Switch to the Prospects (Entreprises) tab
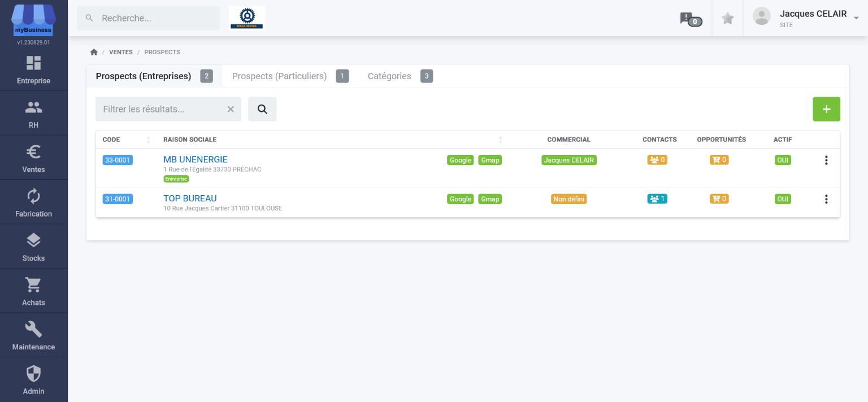This screenshot has height=402, width=868. point(154,76)
